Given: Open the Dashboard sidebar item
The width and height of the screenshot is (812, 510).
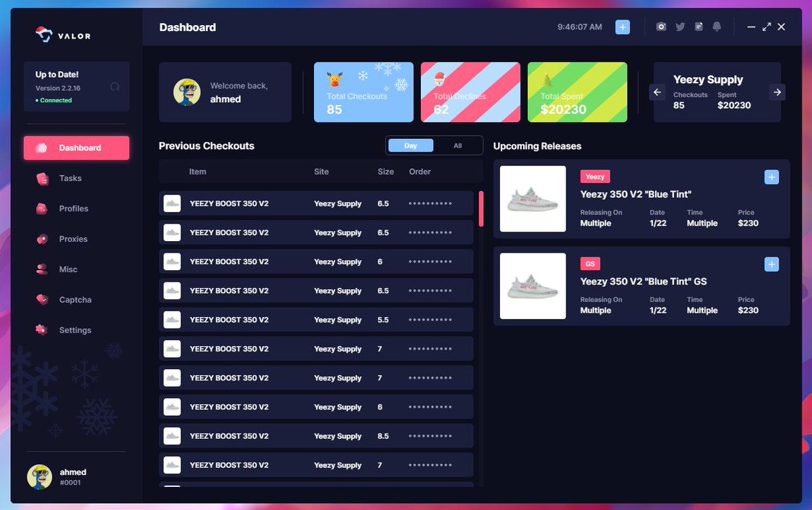Looking at the screenshot, I should point(76,148).
